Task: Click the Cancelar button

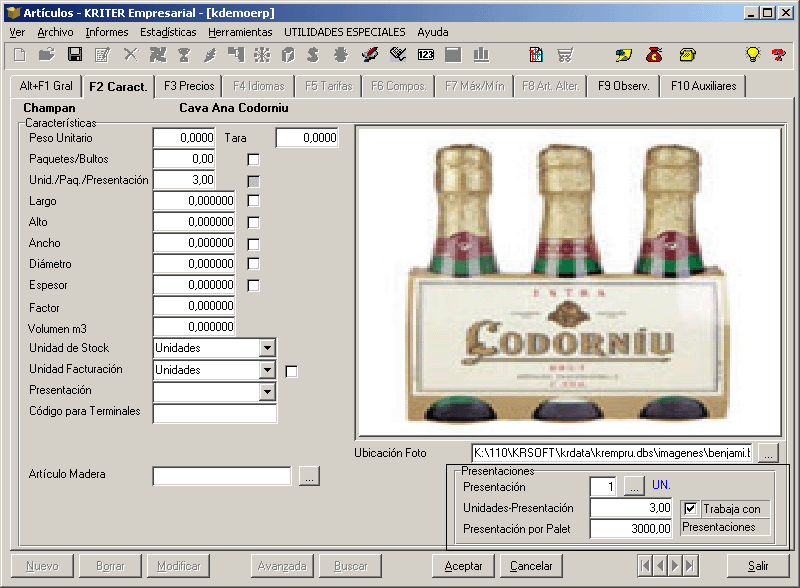Action: click(531, 566)
